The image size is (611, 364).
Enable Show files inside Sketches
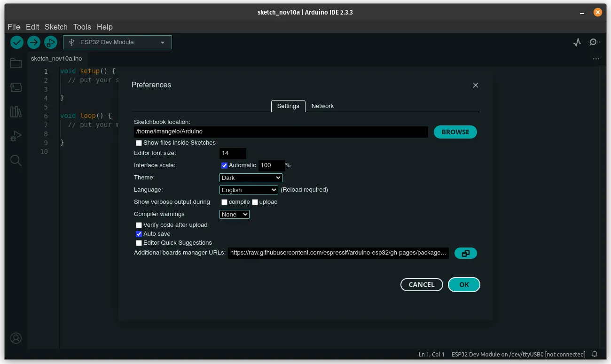[139, 142]
